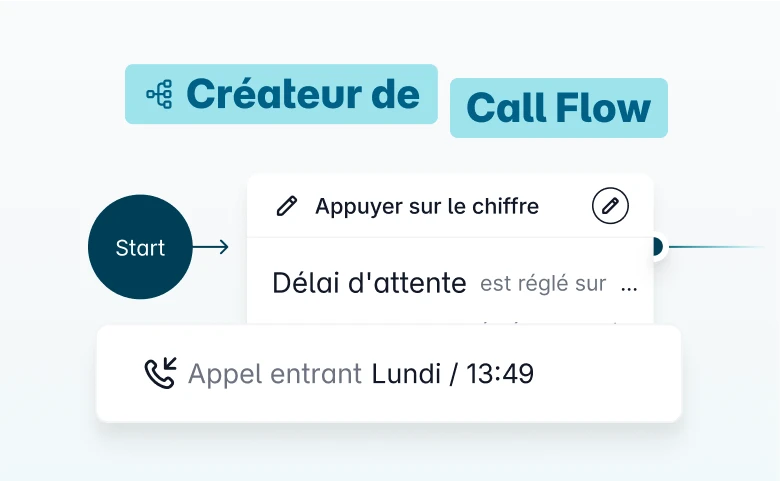Click the est réglé sur text
The image size is (780, 481).
(x=543, y=284)
